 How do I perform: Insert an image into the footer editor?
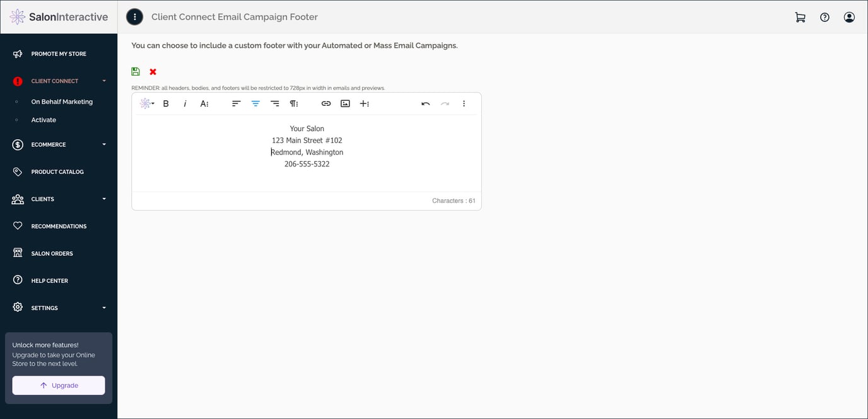[345, 103]
